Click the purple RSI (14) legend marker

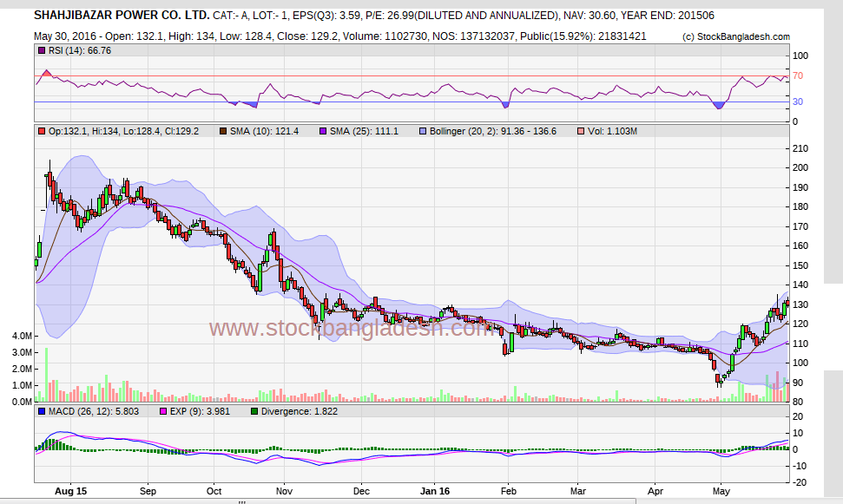point(41,51)
